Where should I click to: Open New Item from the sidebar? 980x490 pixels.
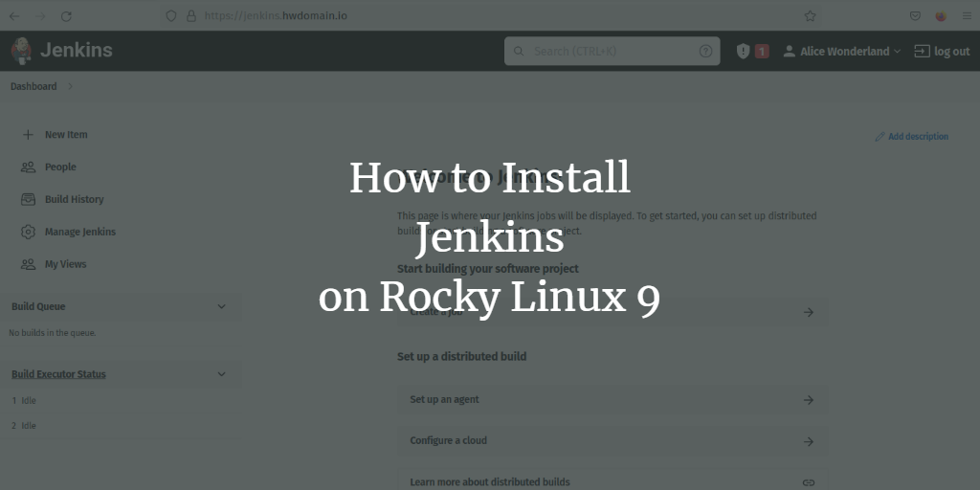(x=66, y=134)
